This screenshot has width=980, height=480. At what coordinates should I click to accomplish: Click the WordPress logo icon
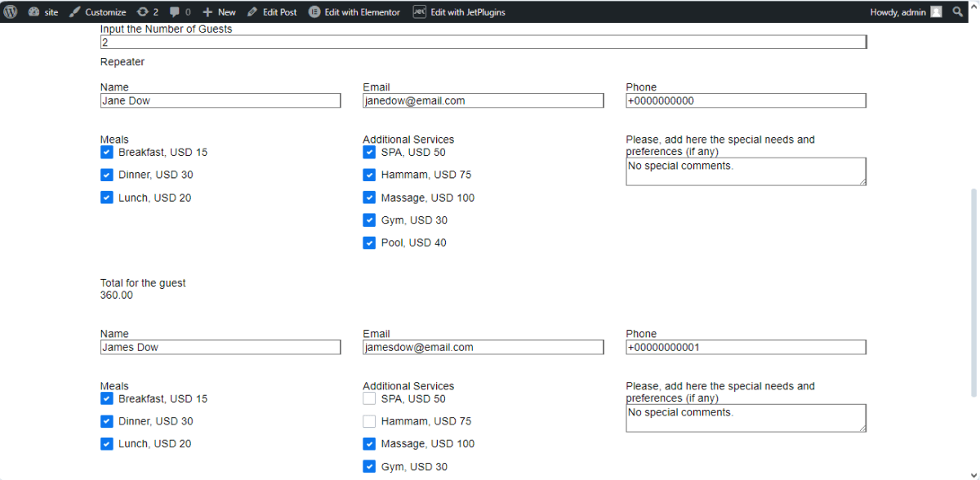click(x=11, y=11)
